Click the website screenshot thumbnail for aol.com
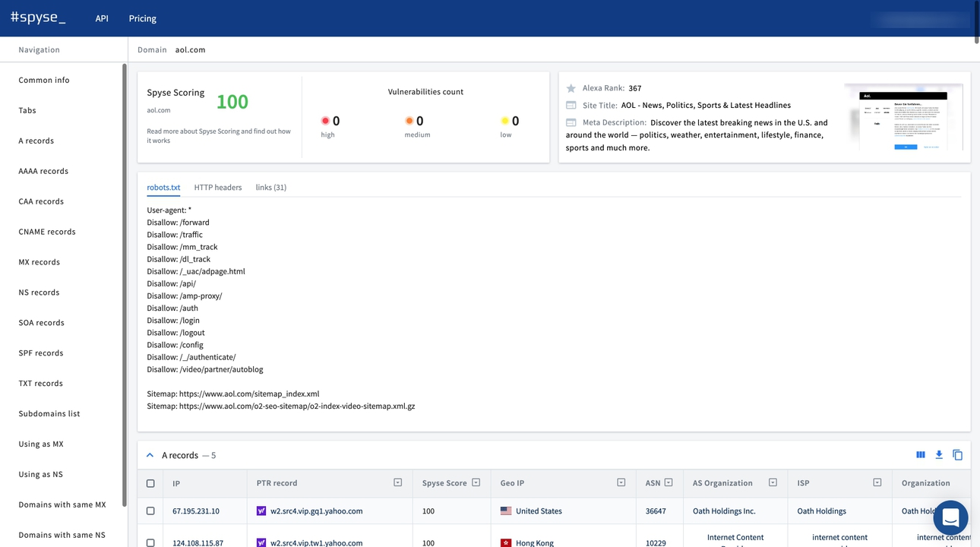Screen dimensions: 980x547 click(x=903, y=117)
